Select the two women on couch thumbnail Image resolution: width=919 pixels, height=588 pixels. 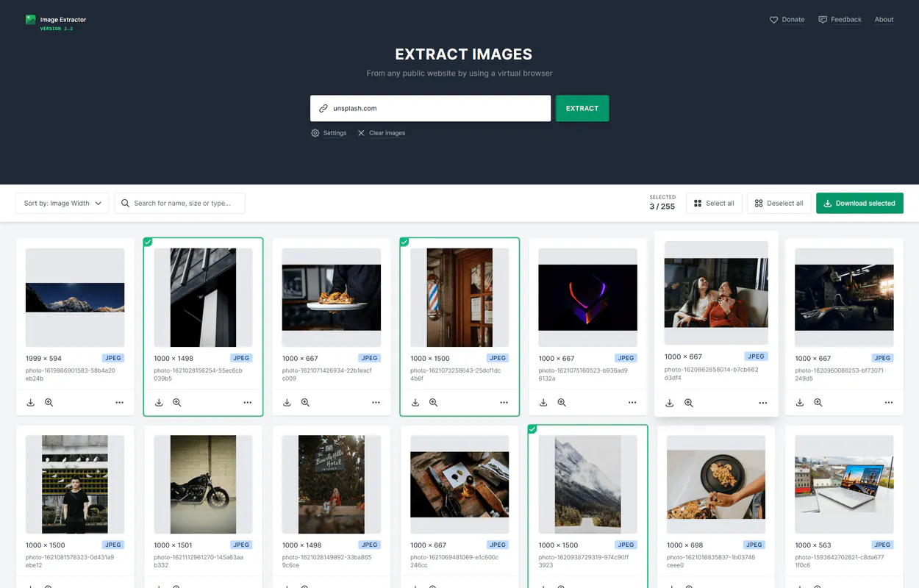[x=716, y=293]
